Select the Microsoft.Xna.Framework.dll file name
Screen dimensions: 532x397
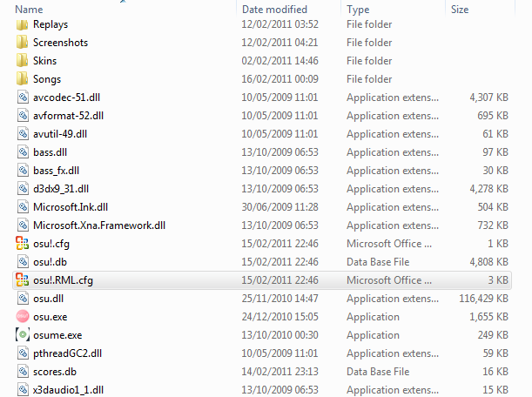pyautogui.click(x=99, y=225)
